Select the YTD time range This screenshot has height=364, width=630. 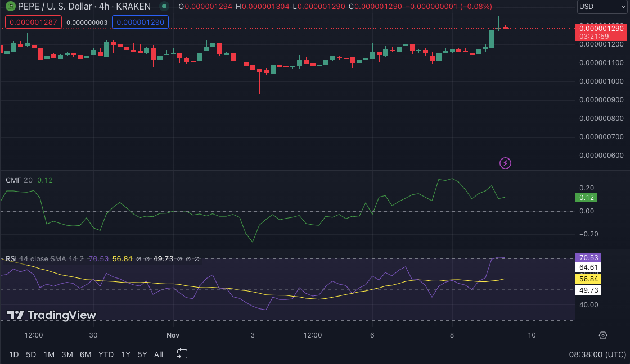pyautogui.click(x=106, y=354)
